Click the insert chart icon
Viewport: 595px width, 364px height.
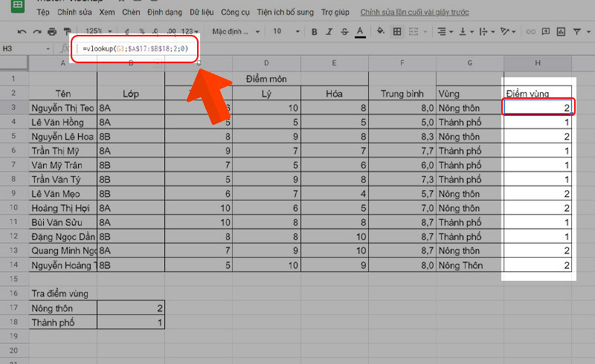(561, 31)
